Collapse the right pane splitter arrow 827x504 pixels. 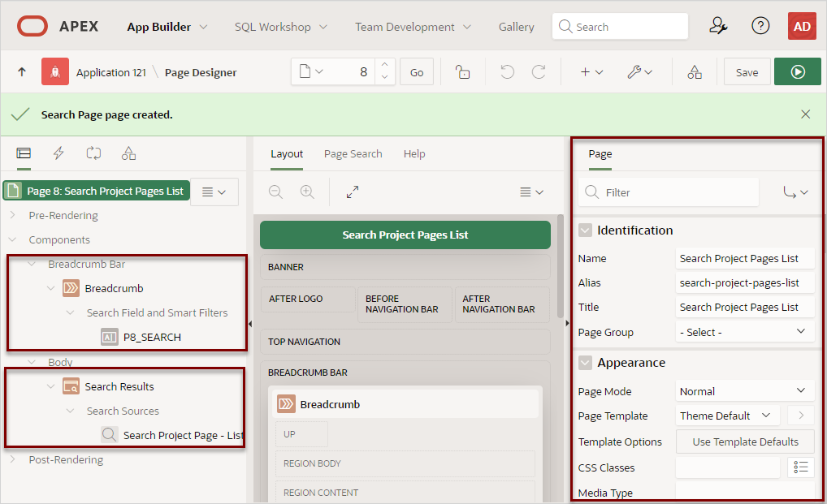click(x=567, y=323)
